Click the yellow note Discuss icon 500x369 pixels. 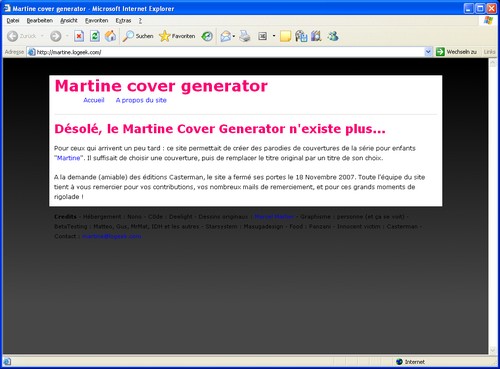tap(285, 36)
